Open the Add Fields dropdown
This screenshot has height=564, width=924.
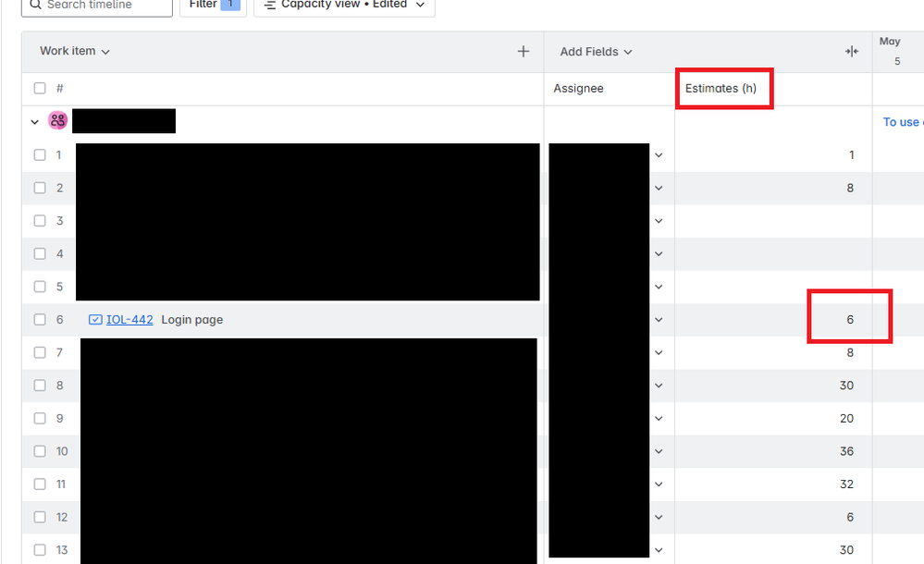[x=596, y=52]
